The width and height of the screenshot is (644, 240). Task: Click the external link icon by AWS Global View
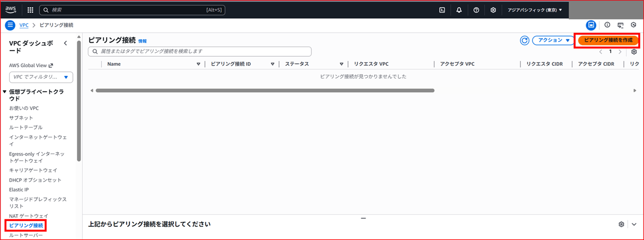[50, 65]
